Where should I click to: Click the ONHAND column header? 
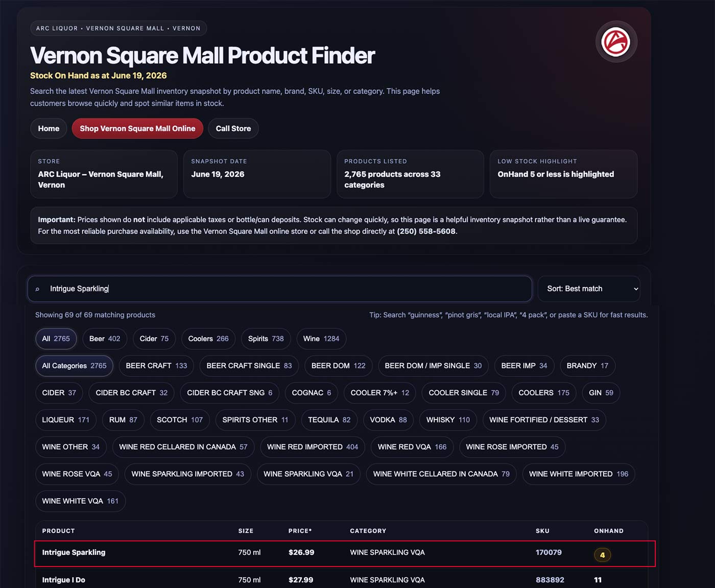pyautogui.click(x=609, y=531)
